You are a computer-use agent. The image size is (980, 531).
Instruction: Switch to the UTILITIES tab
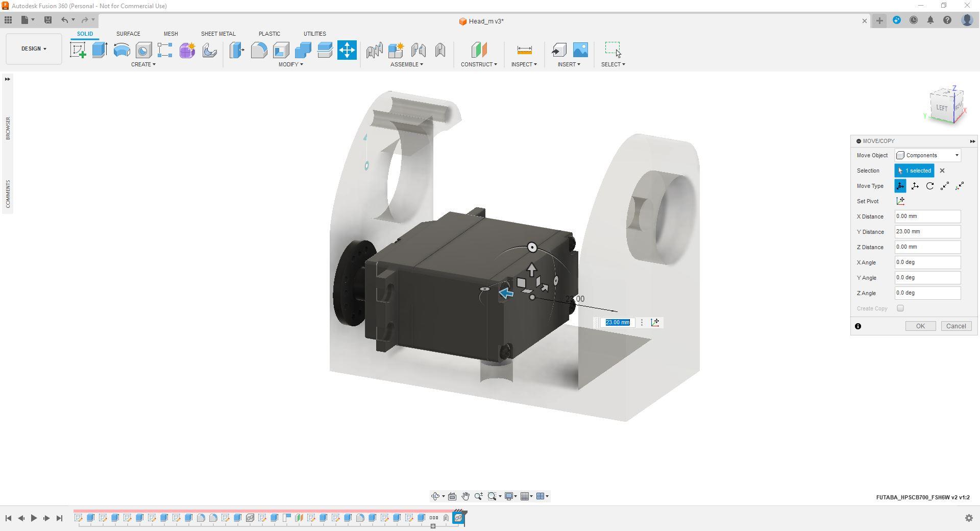click(314, 34)
